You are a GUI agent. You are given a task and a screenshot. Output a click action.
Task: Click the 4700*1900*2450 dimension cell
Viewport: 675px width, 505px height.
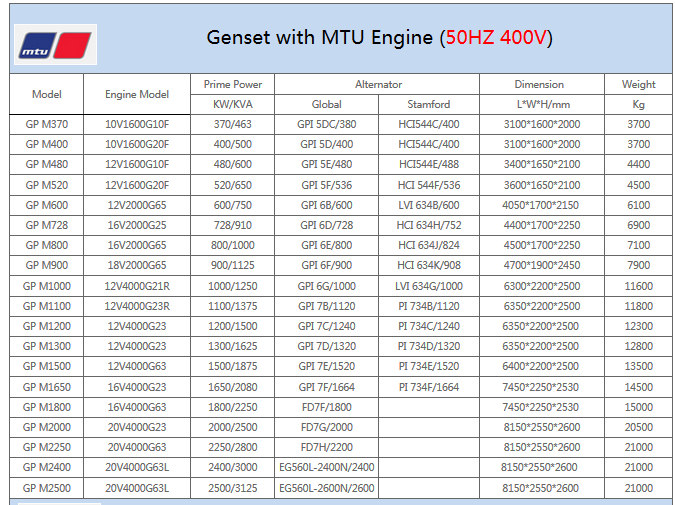coord(539,266)
